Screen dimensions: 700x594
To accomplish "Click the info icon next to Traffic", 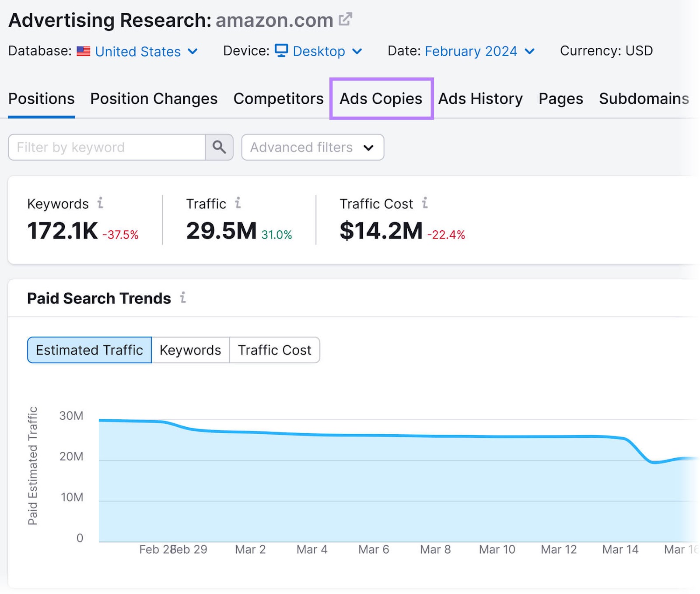I will pyautogui.click(x=238, y=203).
